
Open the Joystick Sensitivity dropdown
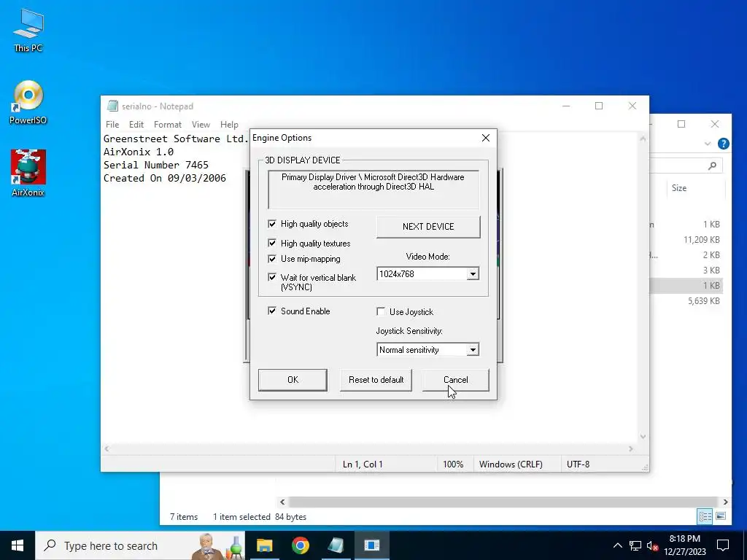point(473,349)
